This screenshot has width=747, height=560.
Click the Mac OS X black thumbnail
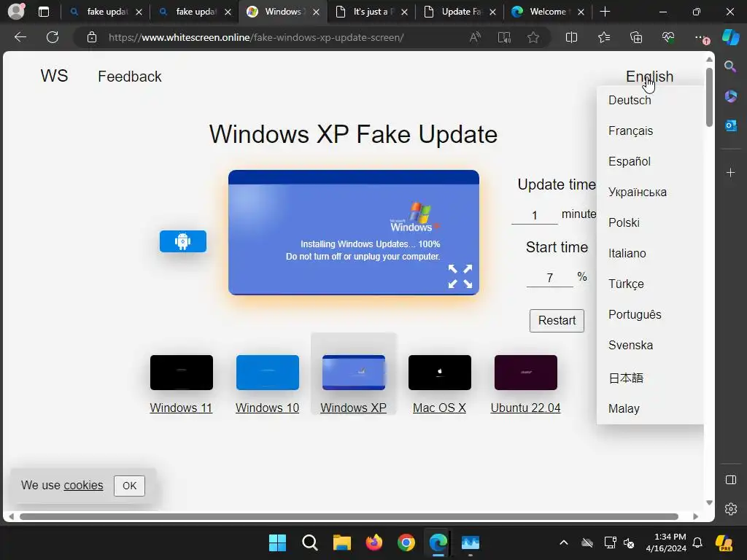440,373
